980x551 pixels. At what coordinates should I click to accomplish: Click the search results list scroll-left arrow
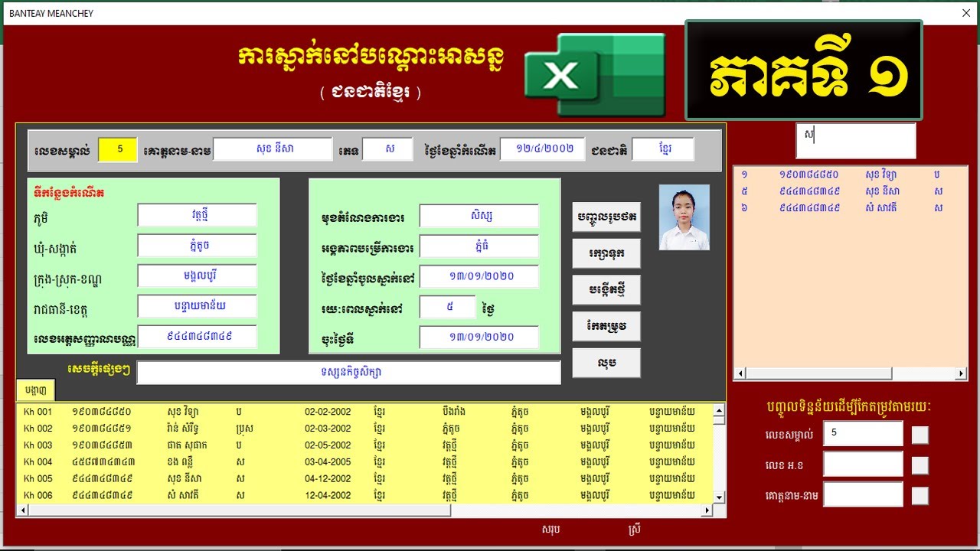tap(740, 374)
